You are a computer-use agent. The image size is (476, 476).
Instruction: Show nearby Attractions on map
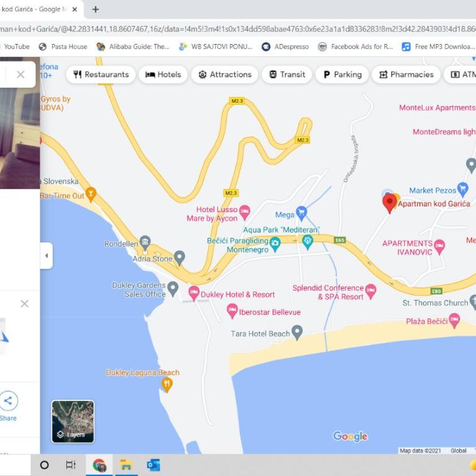tap(224, 74)
